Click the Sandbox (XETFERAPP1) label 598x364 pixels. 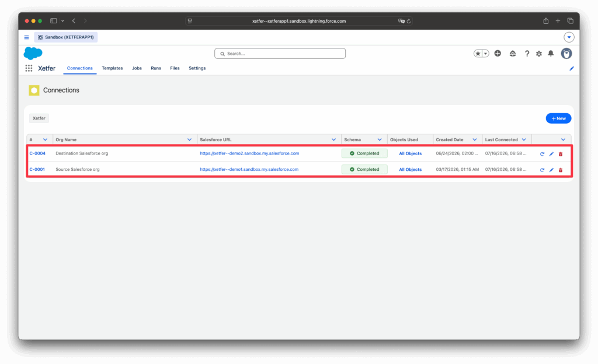pyautogui.click(x=66, y=37)
